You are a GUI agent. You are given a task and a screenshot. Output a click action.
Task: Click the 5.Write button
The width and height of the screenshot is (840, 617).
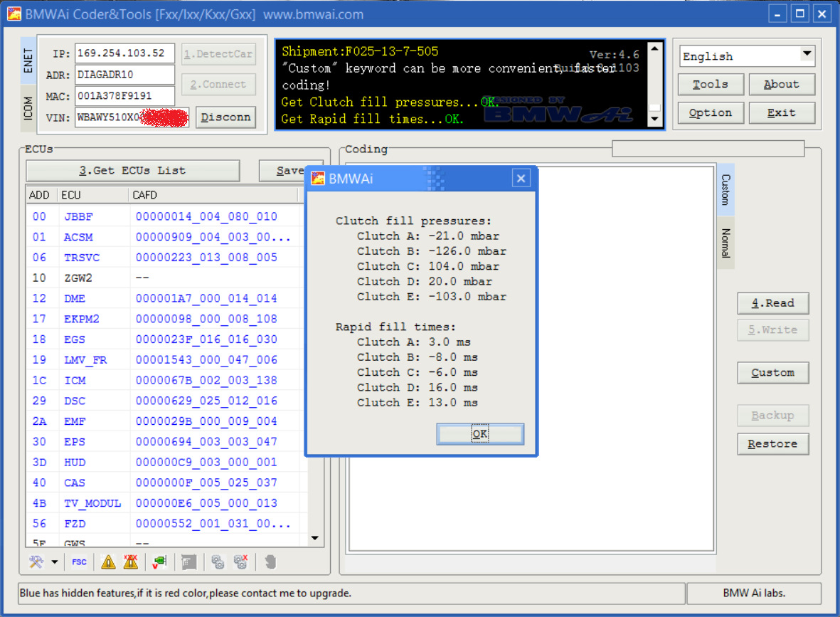coord(772,329)
